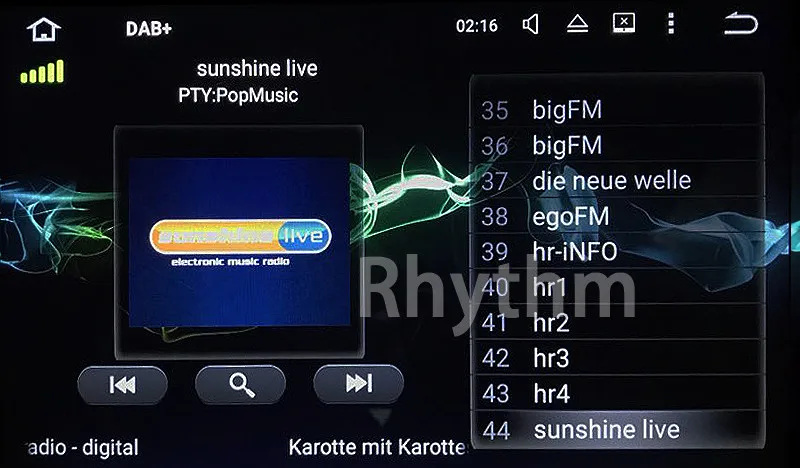Tap the speaker volume icon
Image resolution: width=800 pixels, height=468 pixels.
click(x=531, y=24)
